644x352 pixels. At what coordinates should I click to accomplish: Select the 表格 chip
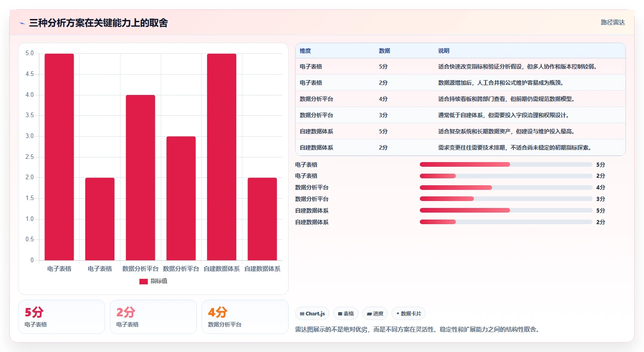coord(346,314)
